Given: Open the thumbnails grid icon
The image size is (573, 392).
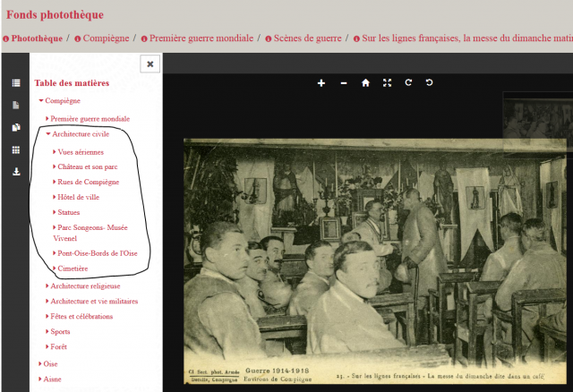Looking at the screenshot, I should pyautogui.click(x=16, y=149).
